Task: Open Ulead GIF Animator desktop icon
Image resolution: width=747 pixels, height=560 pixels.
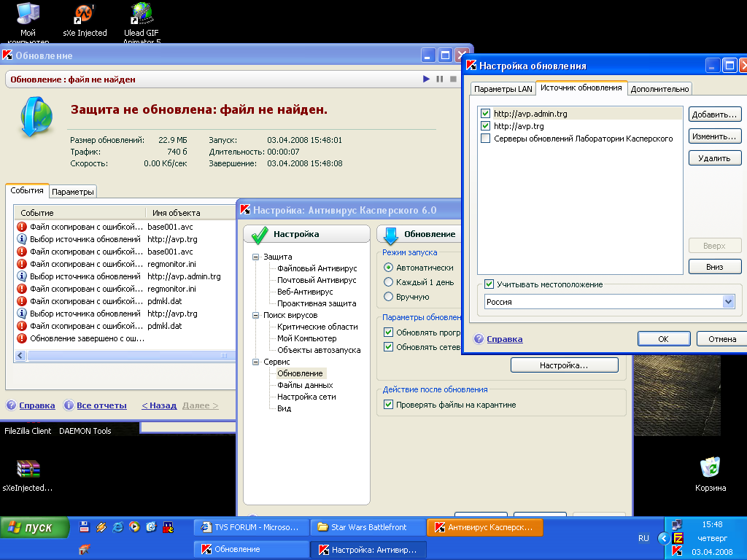Action: 142,15
